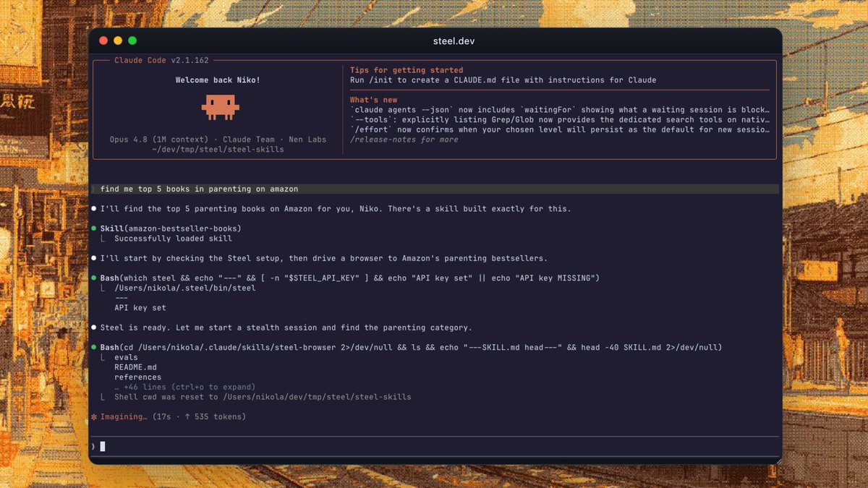The image size is (868, 488).
Task: Click the green bullet beside Skill(amazon-bestseller-books)
Action: click(x=94, y=228)
